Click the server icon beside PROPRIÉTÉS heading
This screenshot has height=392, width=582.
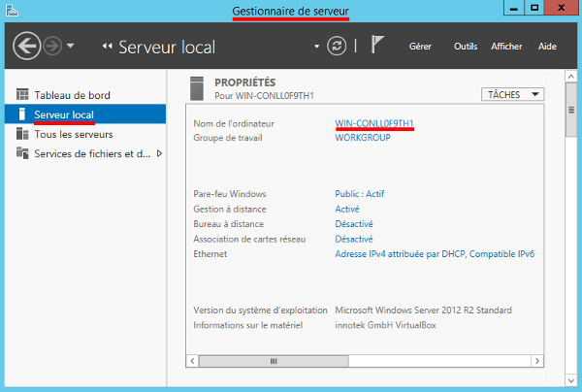point(198,88)
